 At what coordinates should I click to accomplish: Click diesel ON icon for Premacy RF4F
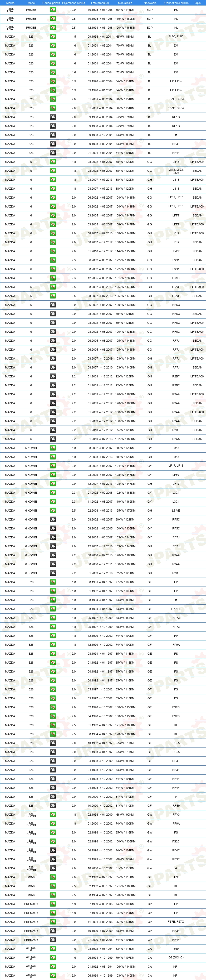[x=52, y=940]
